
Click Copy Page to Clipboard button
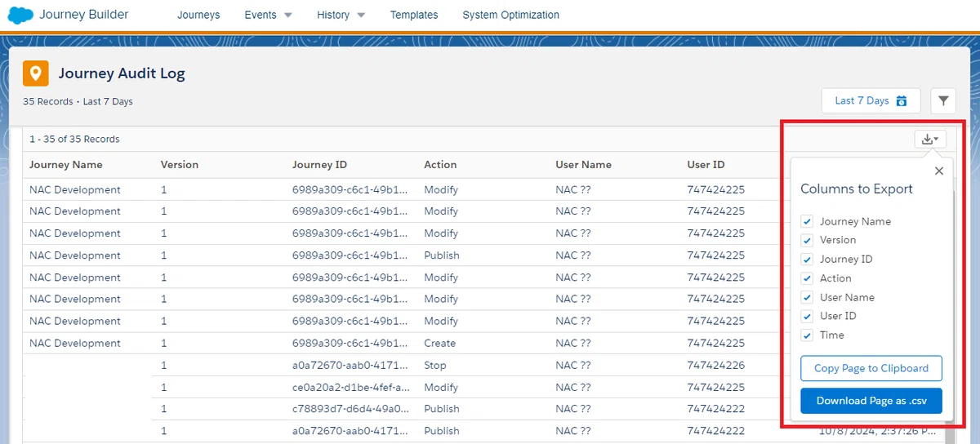click(871, 368)
